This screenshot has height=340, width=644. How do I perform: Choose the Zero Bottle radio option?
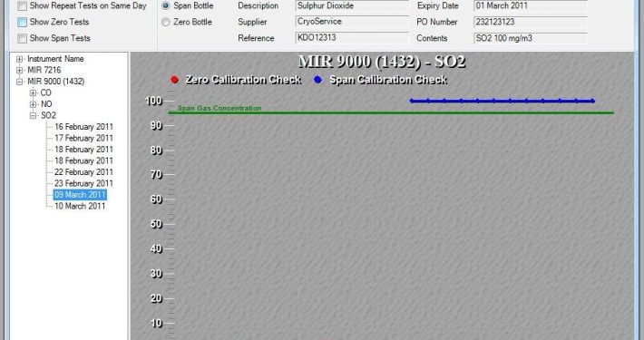(165, 22)
